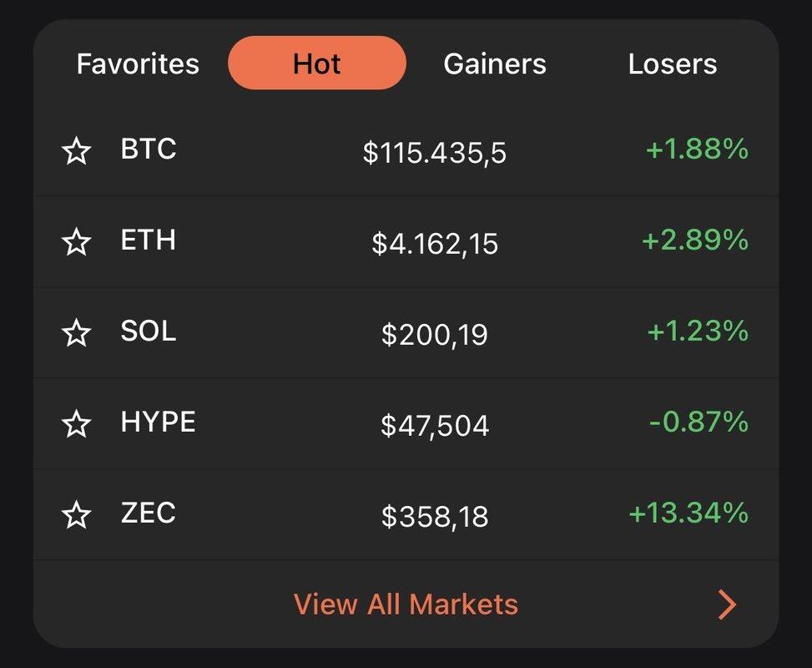This screenshot has height=668, width=812.
Task: Show the Losers tab
Action: click(672, 64)
